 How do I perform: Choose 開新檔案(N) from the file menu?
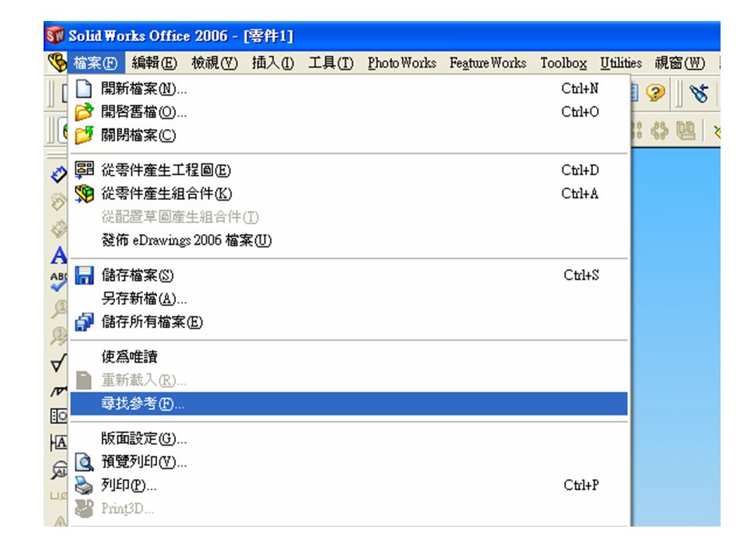[349, 89]
